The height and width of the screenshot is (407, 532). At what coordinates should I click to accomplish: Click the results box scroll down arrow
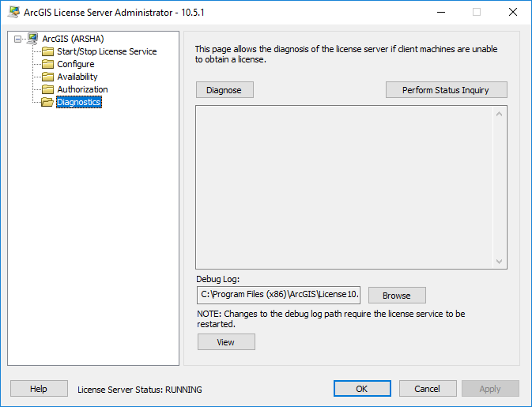click(499, 261)
